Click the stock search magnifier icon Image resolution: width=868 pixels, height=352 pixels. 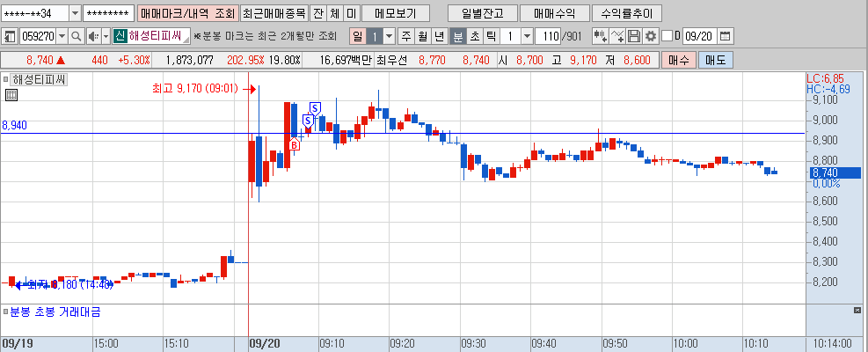coord(77,37)
